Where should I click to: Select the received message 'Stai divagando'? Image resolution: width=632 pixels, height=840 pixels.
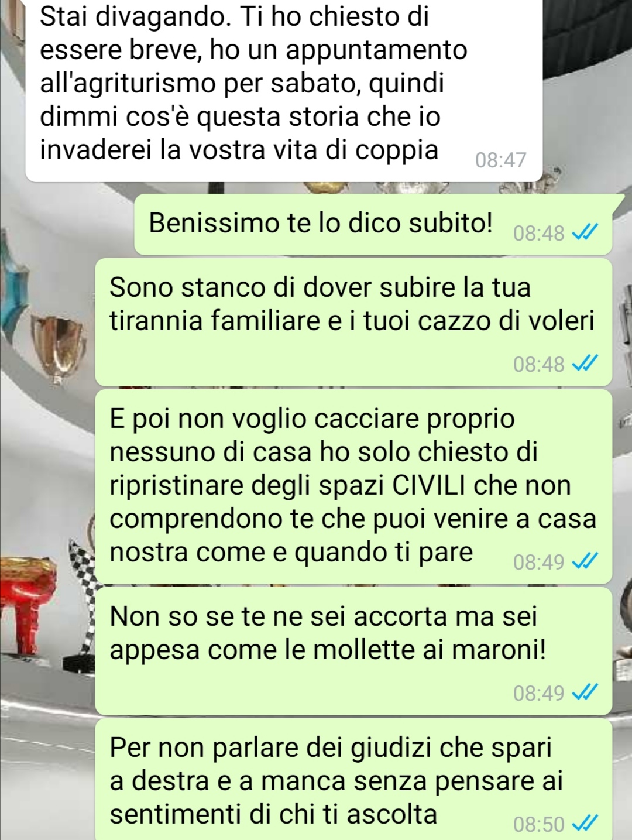283,88
